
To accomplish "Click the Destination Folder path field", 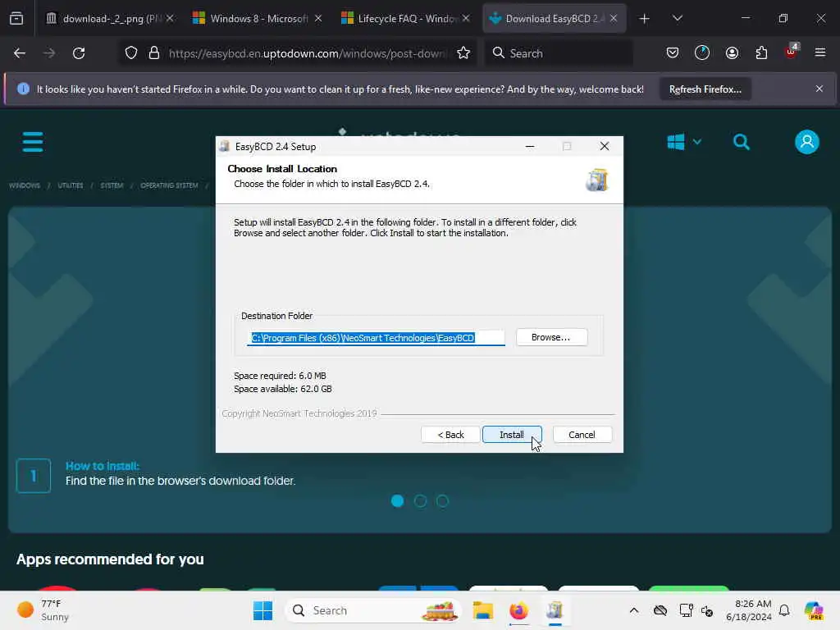I will pos(376,337).
